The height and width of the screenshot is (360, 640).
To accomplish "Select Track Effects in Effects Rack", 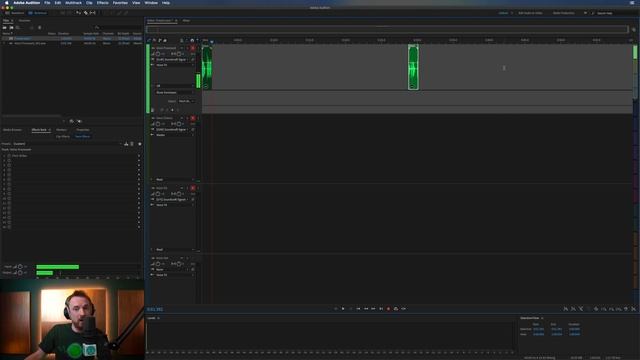I will coord(82,136).
